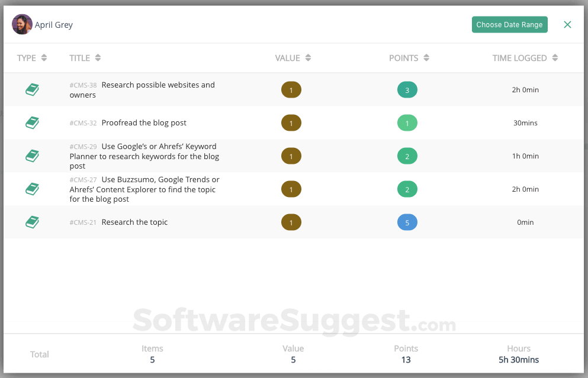This screenshot has width=588, height=378.
Task: Open the 'Proofread the blog post' task
Action: [x=144, y=123]
